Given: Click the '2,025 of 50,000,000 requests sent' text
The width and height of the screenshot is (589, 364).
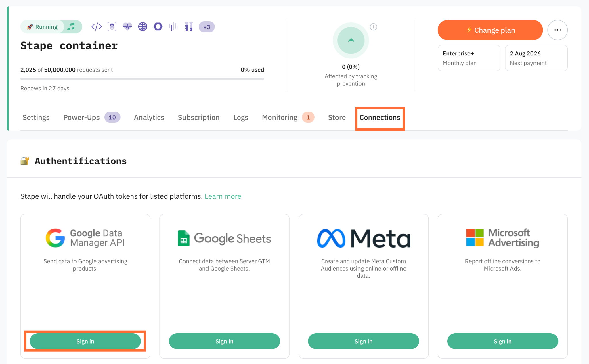Looking at the screenshot, I should pos(66,70).
